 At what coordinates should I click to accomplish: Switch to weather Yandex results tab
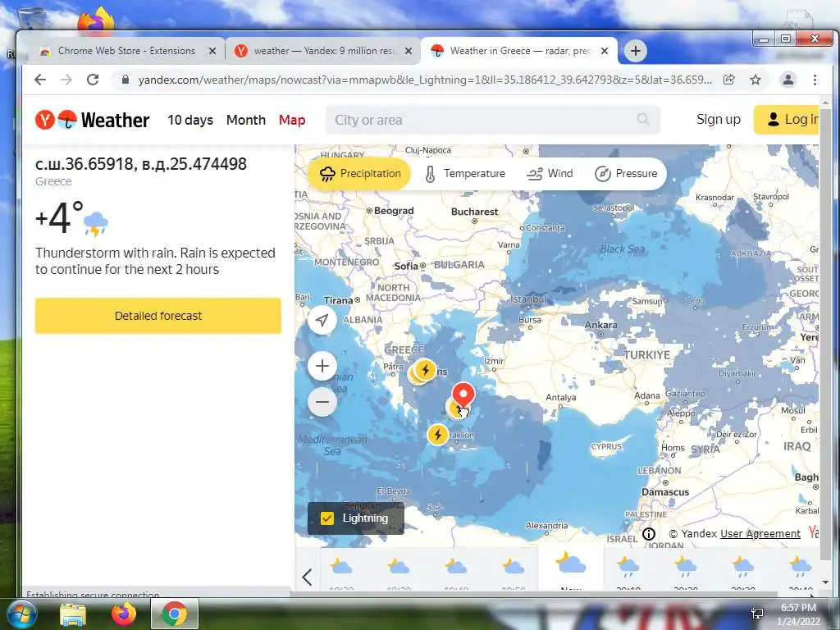point(323,51)
